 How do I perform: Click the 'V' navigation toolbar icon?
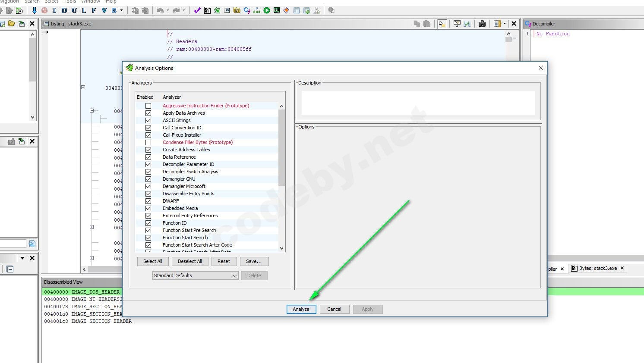point(104,10)
